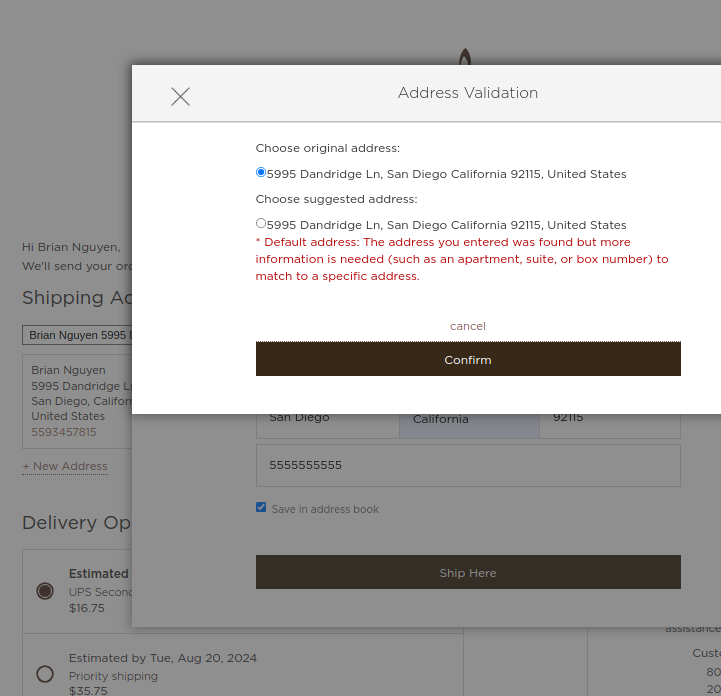This screenshot has width=721, height=696.
Task: Select the original address radio button
Action: [261, 172]
